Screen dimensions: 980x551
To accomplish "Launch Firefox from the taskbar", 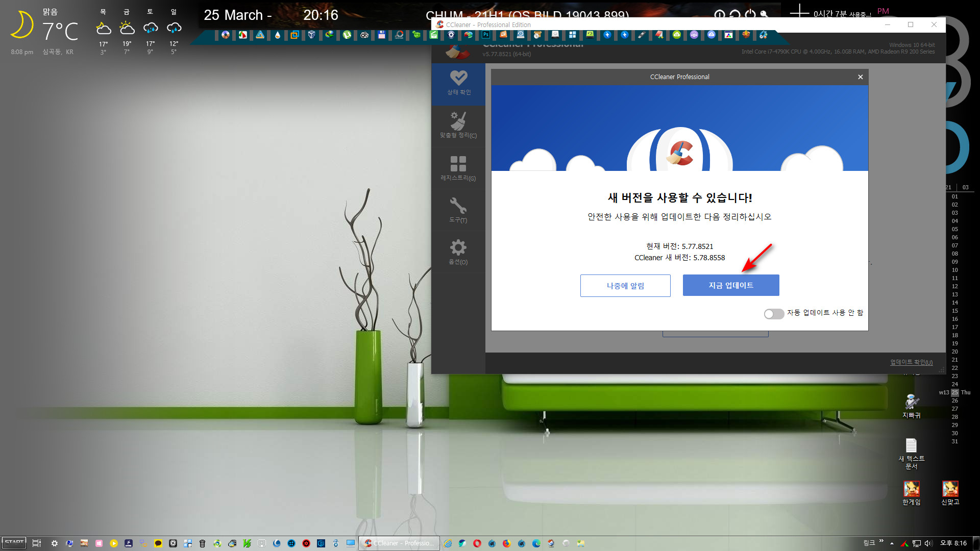I will coord(506,543).
